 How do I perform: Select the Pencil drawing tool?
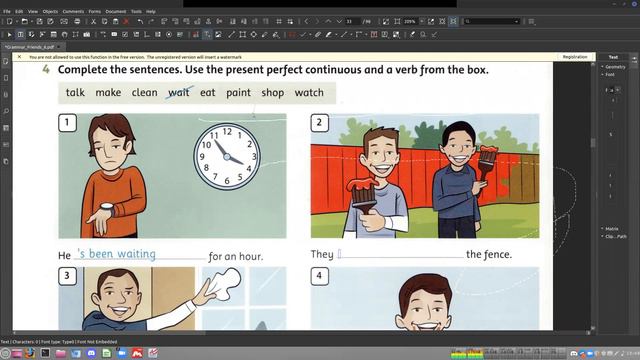(x=265, y=35)
